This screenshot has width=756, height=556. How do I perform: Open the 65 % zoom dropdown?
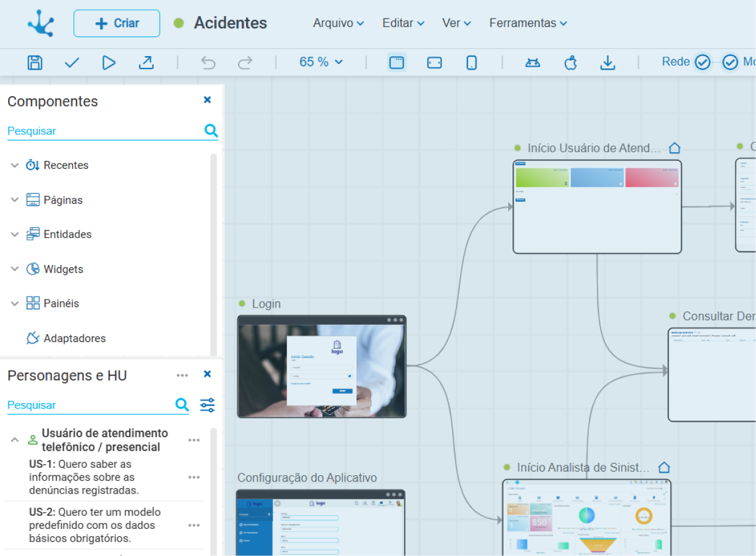pos(321,62)
